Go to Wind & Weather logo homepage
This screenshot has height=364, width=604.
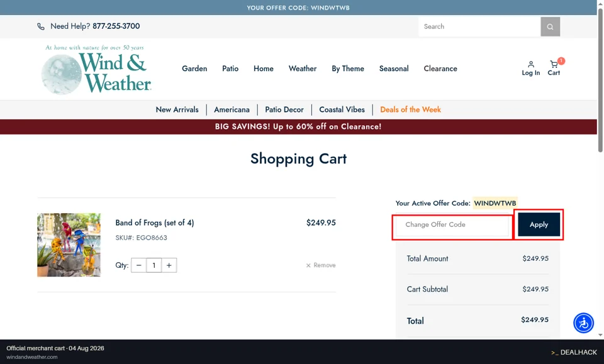click(x=96, y=70)
